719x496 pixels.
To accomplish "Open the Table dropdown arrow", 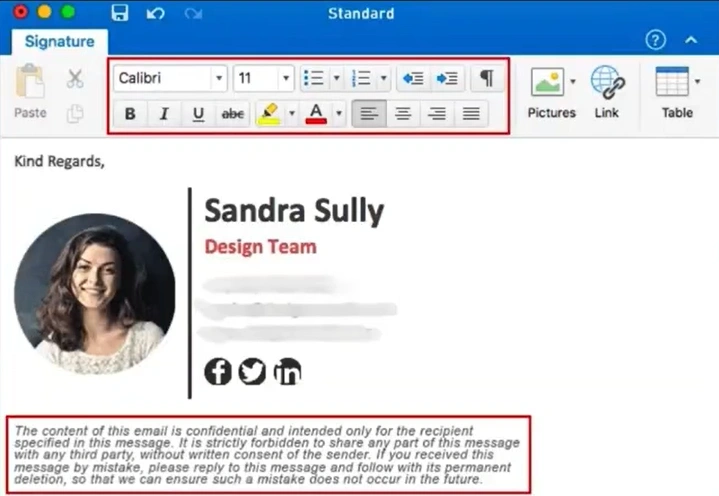I will pos(697,82).
